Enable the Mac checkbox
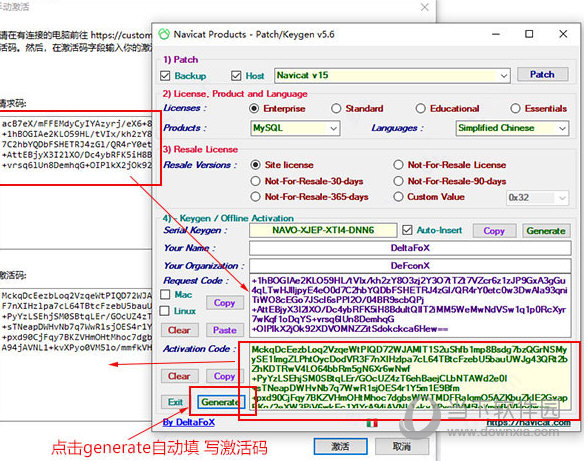Viewport: 584px width, 461px height. point(165,295)
